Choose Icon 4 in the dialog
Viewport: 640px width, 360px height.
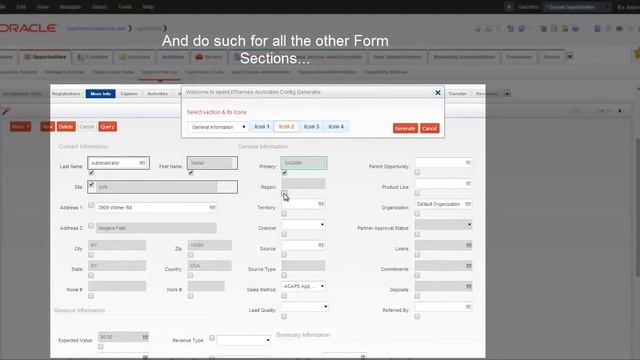(x=336, y=127)
